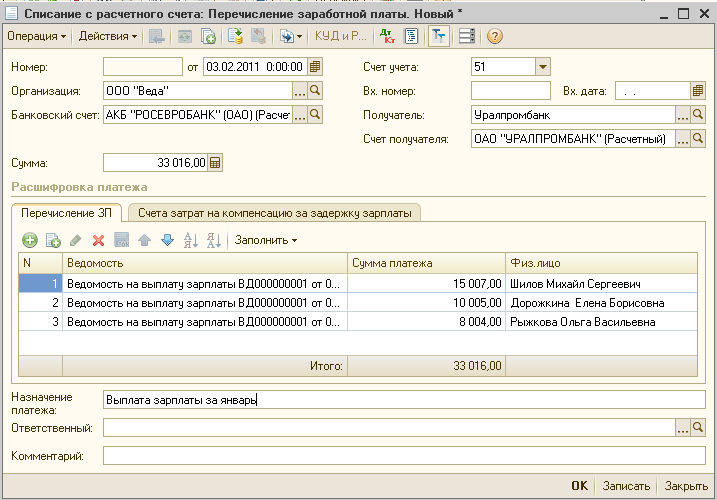Select the 10 005,00 payment cell
Screen dimensions: 717x500
click(x=427, y=303)
